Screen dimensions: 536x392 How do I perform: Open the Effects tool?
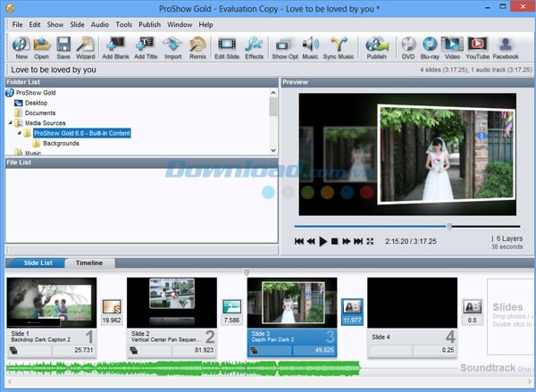254,47
